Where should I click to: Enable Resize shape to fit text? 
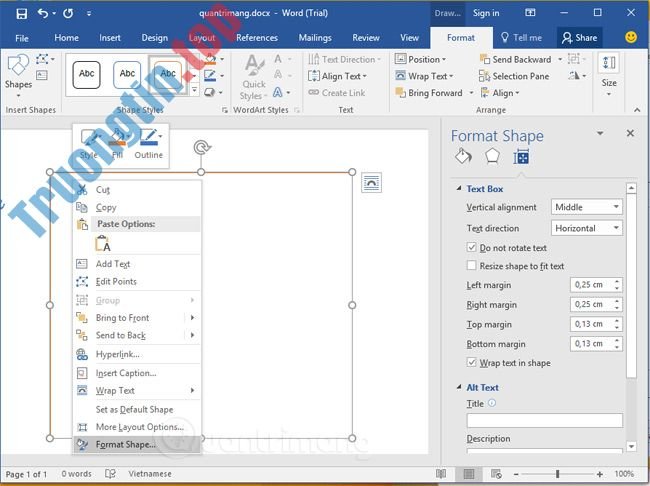point(471,265)
